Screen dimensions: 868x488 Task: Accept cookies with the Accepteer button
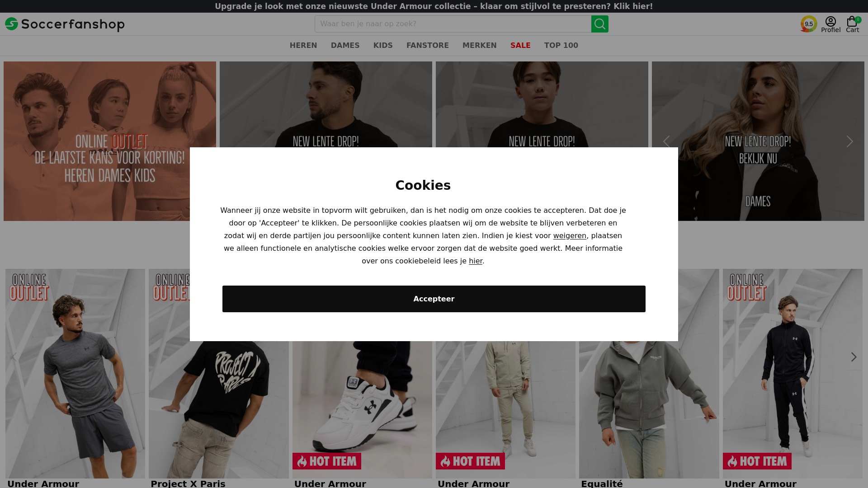(434, 299)
